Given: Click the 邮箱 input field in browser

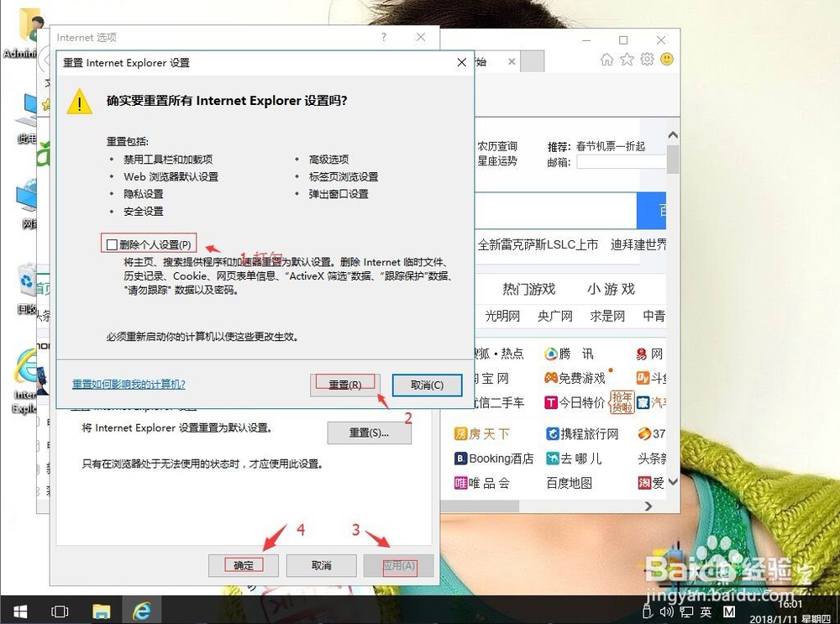Looking at the screenshot, I should click(622, 162).
